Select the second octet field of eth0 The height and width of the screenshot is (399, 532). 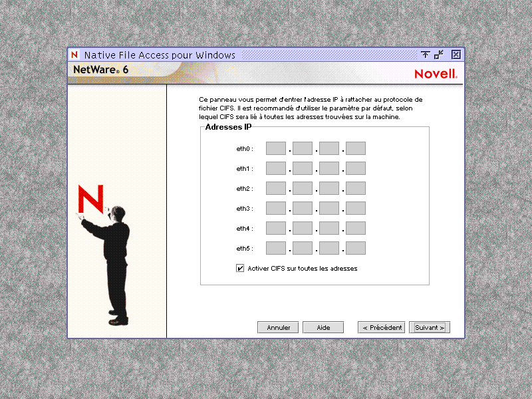coord(303,148)
